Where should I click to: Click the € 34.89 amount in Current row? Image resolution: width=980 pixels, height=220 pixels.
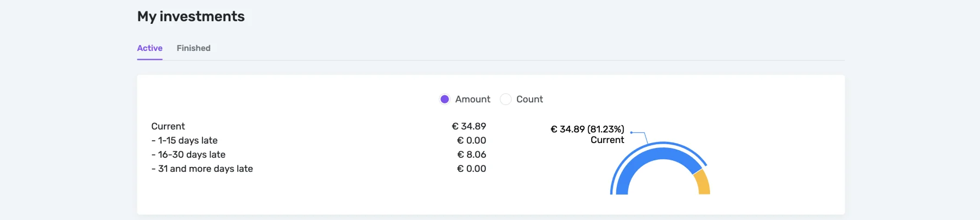[469, 126]
